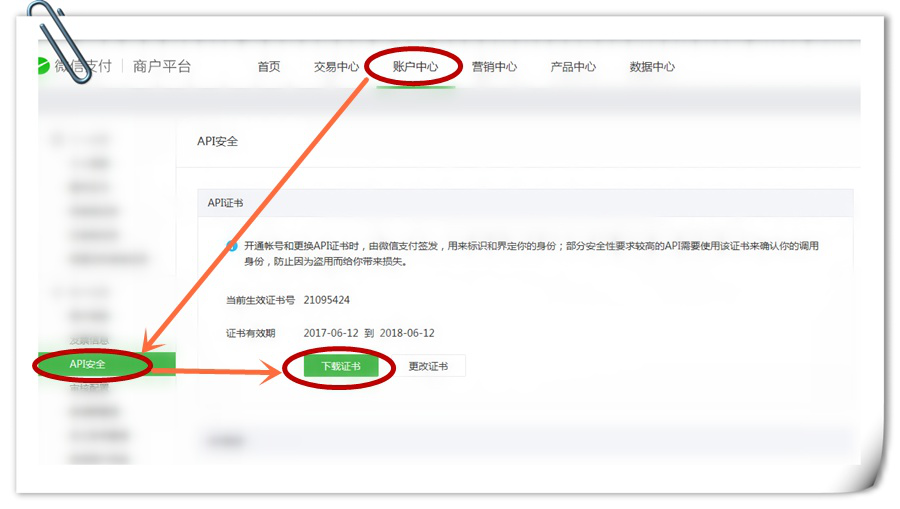Select the 账户中心 navigation tab
The width and height of the screenshot is (900, 509).
(x=415, y=67)
